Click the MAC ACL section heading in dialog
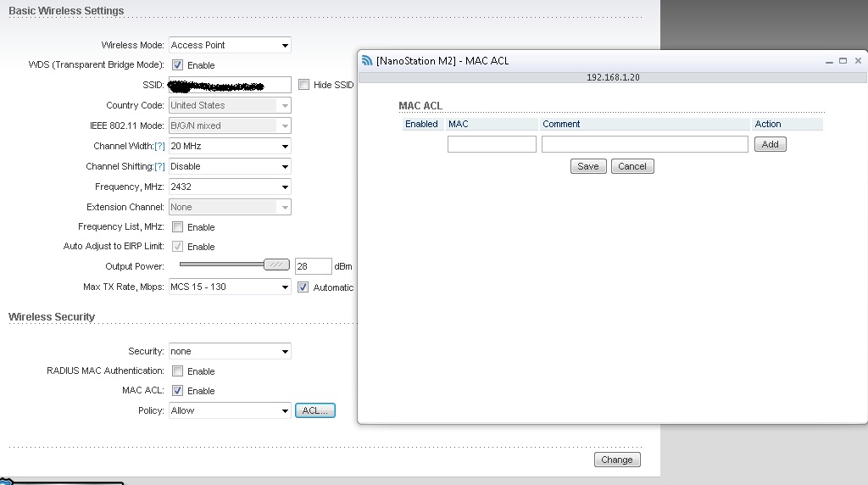The width and height of the screenshot is (868, 485). click(420, 106)
